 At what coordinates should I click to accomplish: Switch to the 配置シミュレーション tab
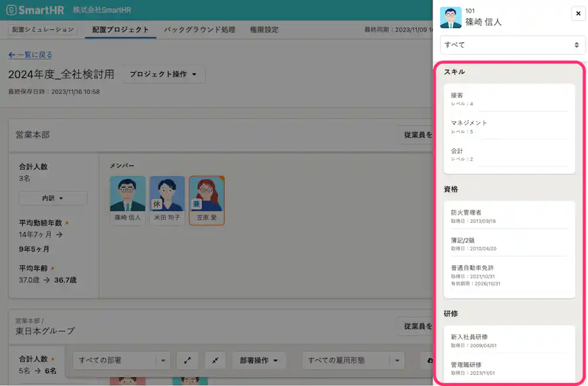coord(42,29)
